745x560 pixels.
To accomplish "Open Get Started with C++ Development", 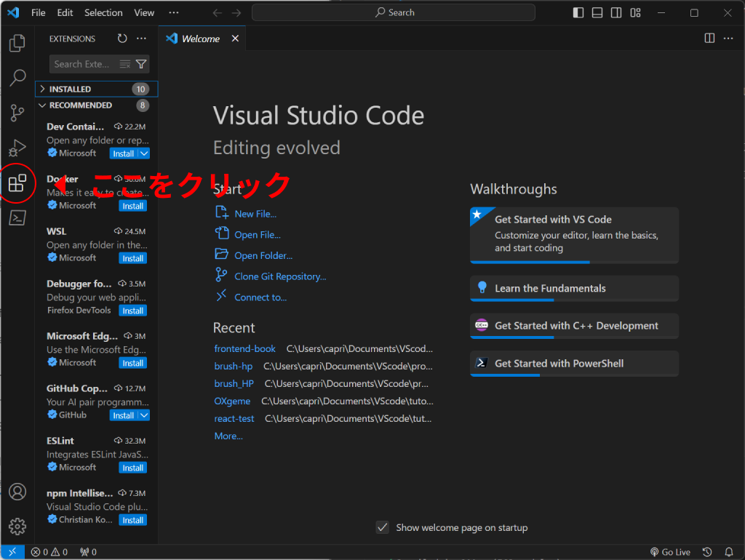I will pyautogui.click(x=574, y=326).
